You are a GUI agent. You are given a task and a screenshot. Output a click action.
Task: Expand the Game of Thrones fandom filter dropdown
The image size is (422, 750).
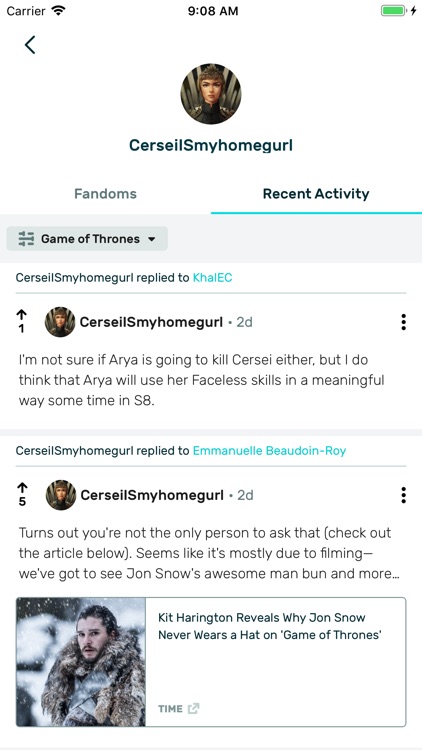click(87, 239)
